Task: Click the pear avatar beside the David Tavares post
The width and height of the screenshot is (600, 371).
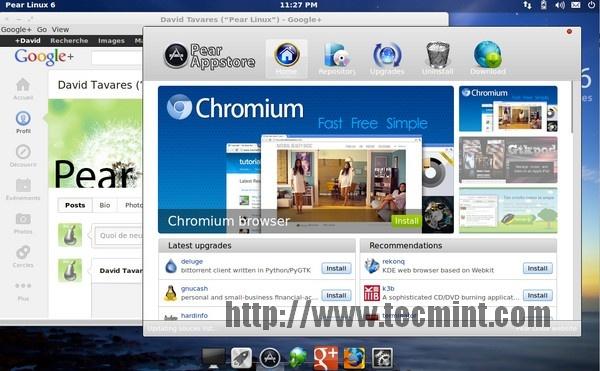Action: coord(70,270)
